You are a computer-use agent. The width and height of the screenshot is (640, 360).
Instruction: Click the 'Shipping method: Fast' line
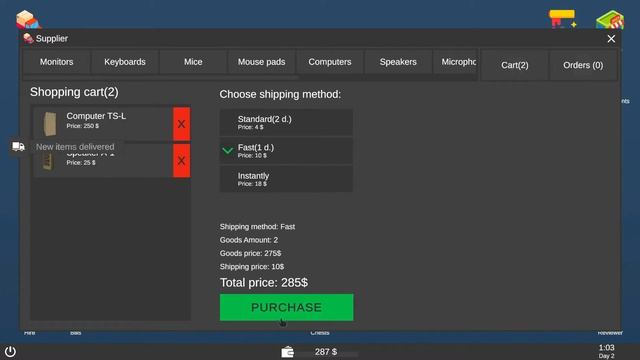(x=257, y=227)
